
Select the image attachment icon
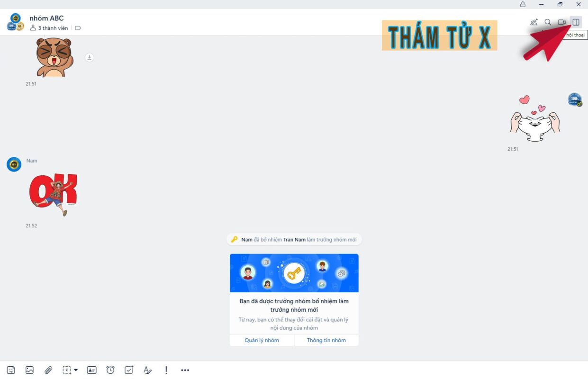pos(29,370)
